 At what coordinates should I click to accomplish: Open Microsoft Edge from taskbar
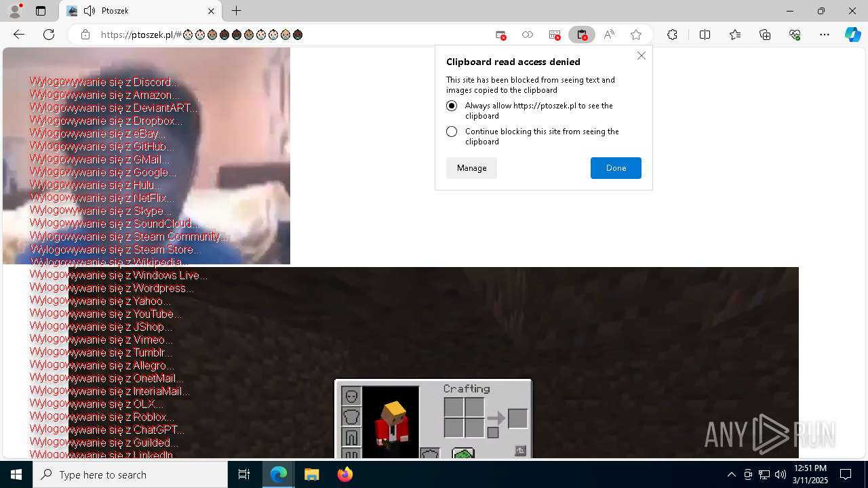(x=279, y=474)
